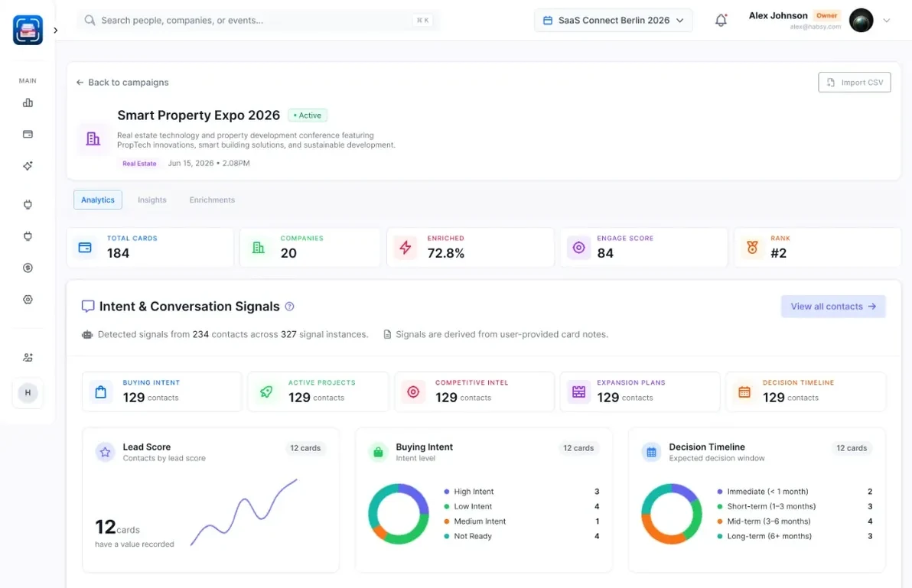Click the H workspace avatar in sidebar
This screenshot has width=912, height=588.
pyautogui.click(x=28, y=393)
